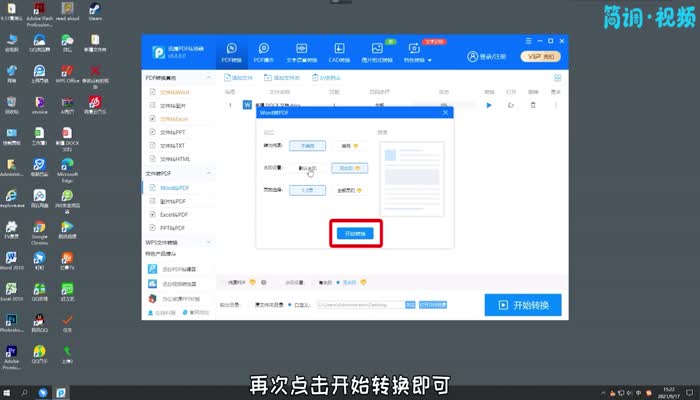
Task: Select Excel转PDF in the sidebar
Action: pos(176,214)
